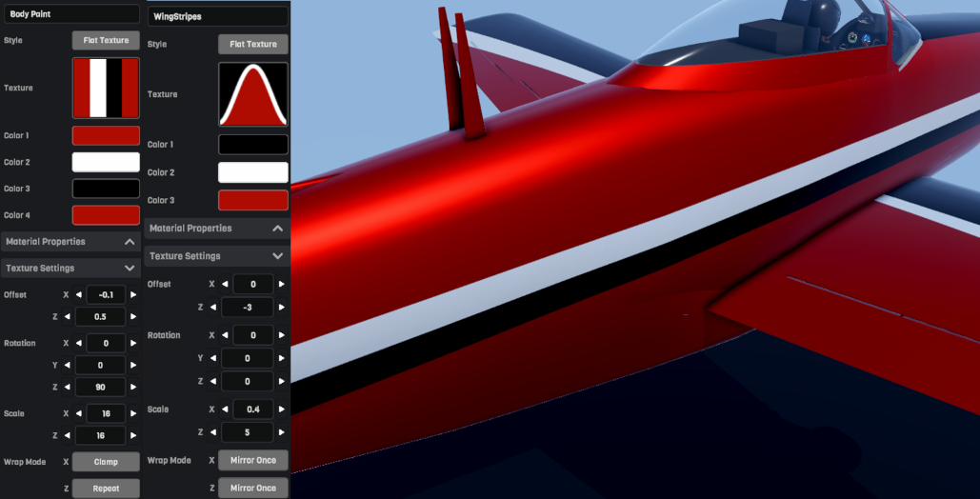The image size is (980, 499).
Task: Increase WingStripes Offset Z value
Action: pyautogui.click(x=281, y=307)
